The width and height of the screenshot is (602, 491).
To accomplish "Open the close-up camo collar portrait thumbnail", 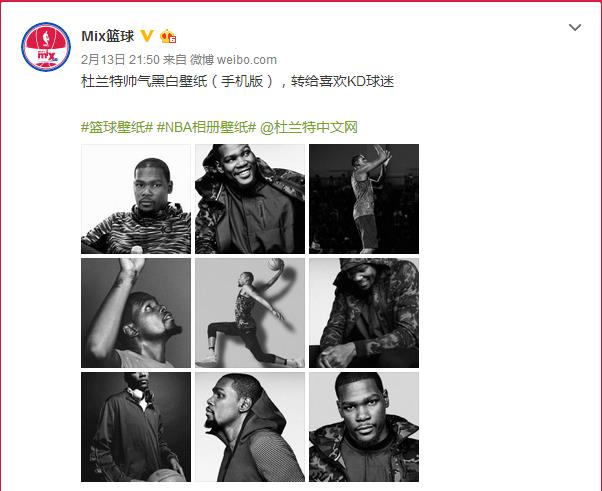I will click(x=364, y=427).
